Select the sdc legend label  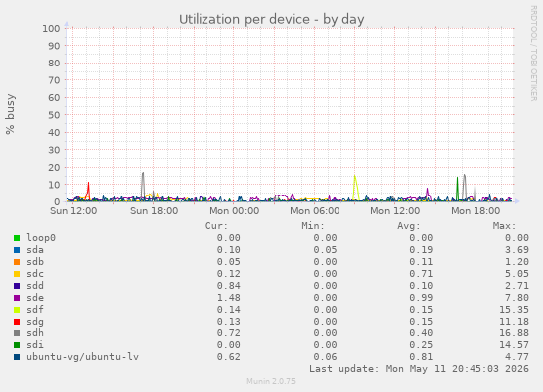tap(35, 274)
